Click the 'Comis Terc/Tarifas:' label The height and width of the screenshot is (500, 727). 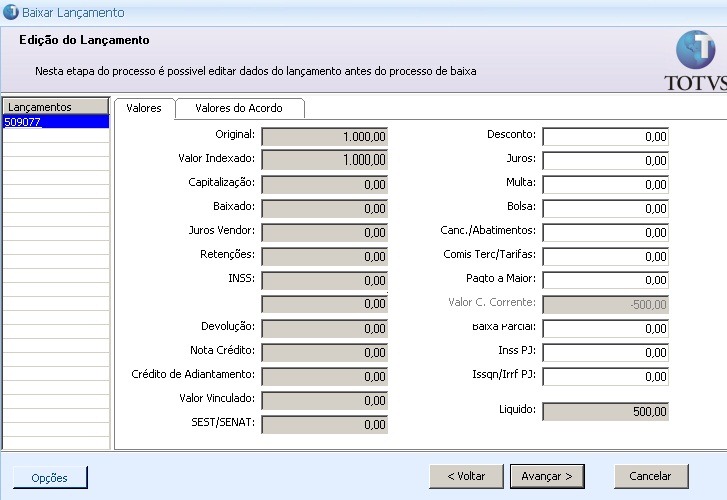490,254
